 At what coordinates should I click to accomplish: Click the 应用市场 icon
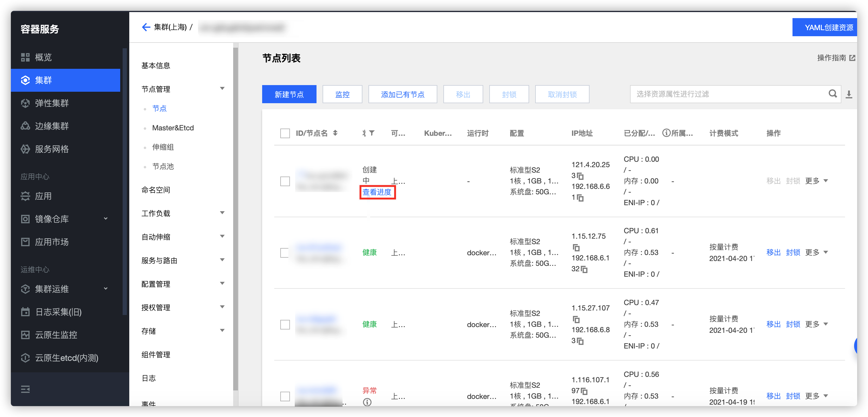click(x=25, y=242)
